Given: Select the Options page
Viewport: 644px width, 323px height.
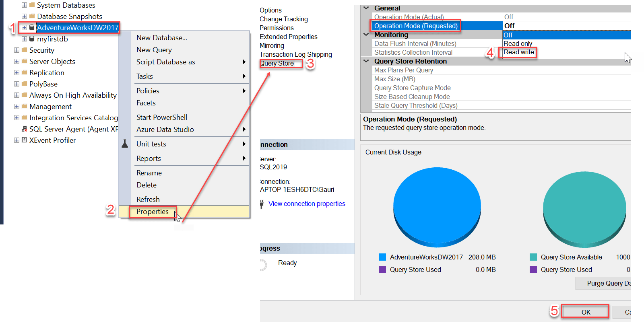Looking at the screenshot, I should [270, 10].
